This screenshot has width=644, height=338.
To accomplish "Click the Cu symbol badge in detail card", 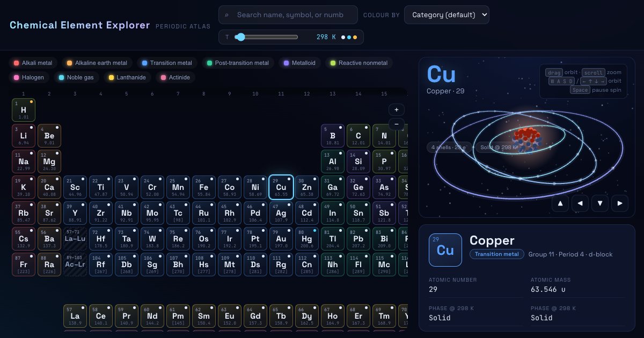I will coord(445,250).
